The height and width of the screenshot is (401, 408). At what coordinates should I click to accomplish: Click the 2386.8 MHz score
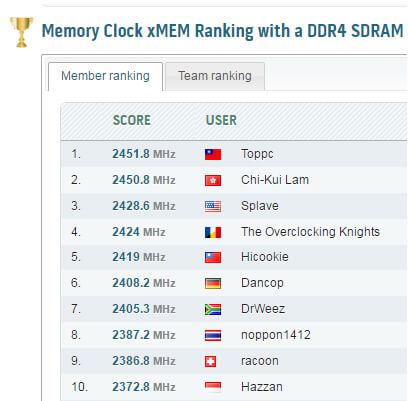(144, 361)
